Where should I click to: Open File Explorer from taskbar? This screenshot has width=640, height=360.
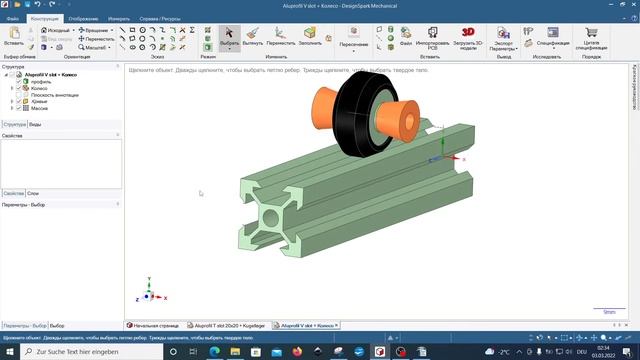tap(235, 351)
